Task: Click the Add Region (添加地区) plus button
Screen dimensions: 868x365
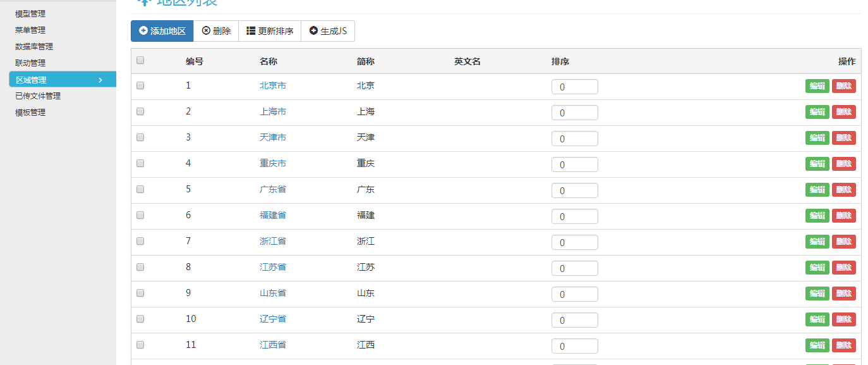Action: point(162,31)
